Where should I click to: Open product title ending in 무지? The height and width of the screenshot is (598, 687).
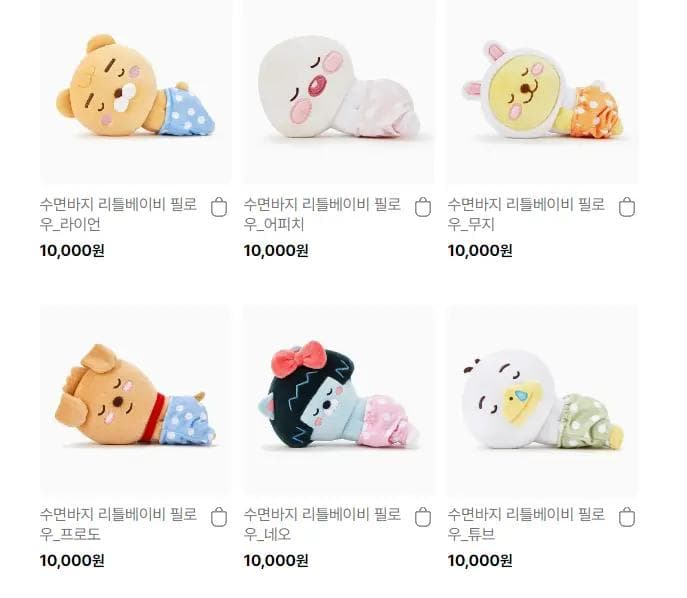pyautogui.click(x=526, y=214)
